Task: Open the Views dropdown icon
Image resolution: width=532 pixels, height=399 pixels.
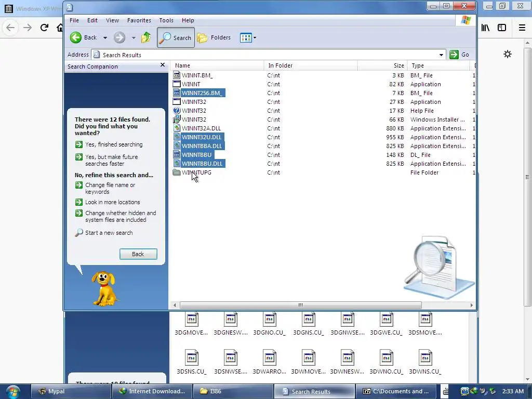Action: 248,37
